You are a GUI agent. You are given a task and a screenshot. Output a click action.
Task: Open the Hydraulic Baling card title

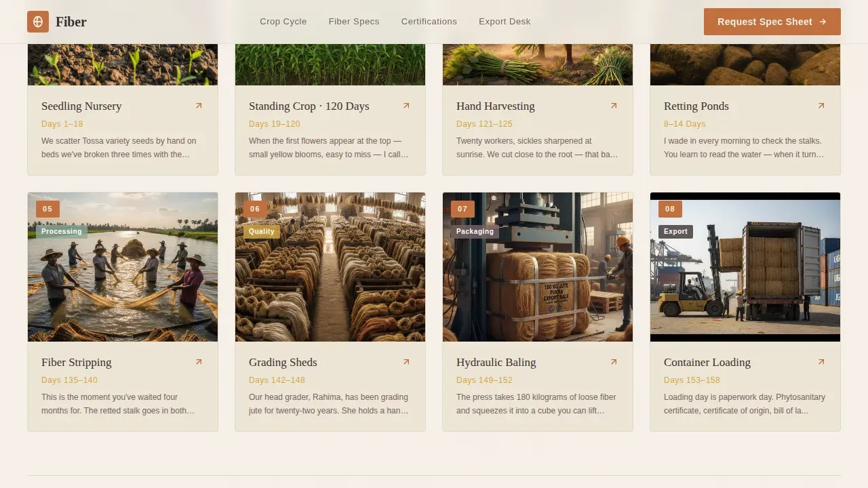pyautogui.click(x=496, y=363)
